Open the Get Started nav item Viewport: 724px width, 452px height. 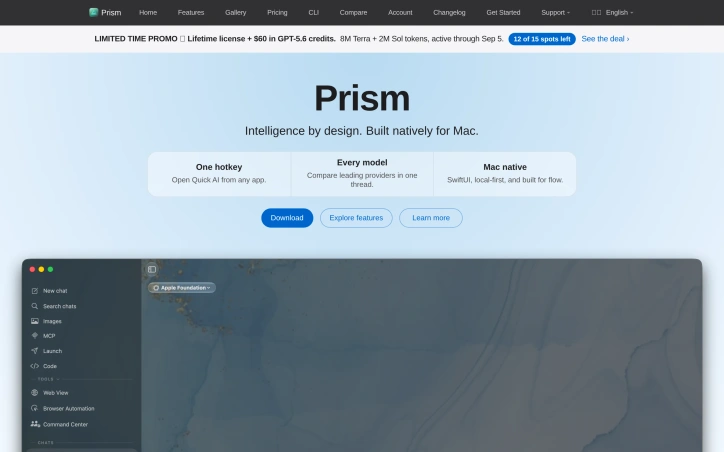tap(503, 12)
